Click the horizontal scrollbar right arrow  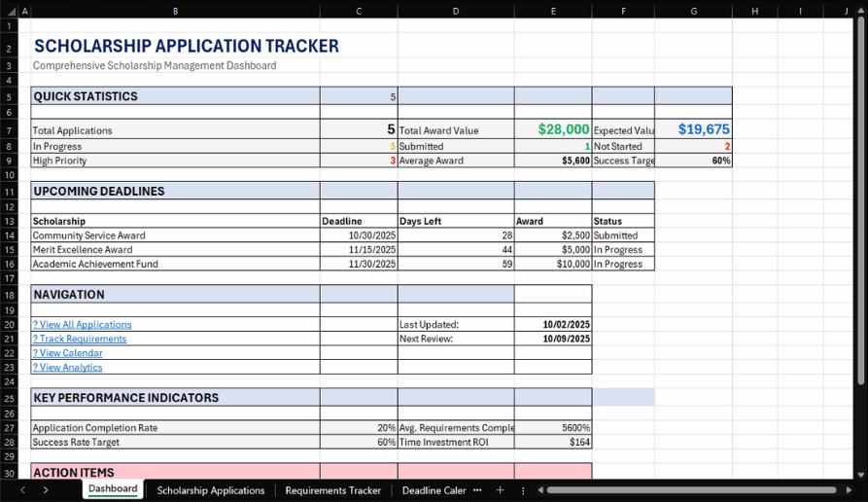(x=845, y=490)
